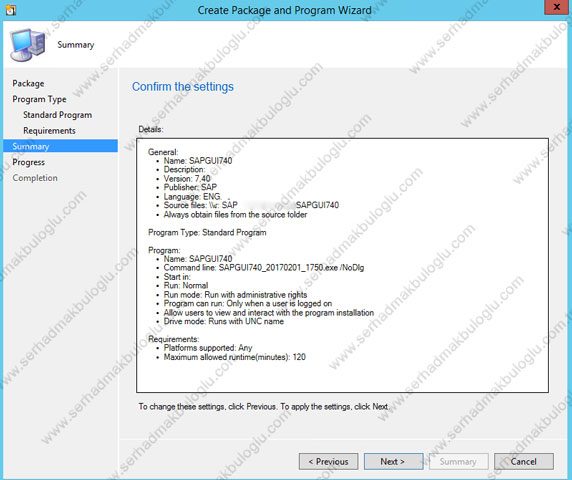572x480 pixels.
Task: Click the 'Version: 7.40' line
Action: click(x=187, y=178)
